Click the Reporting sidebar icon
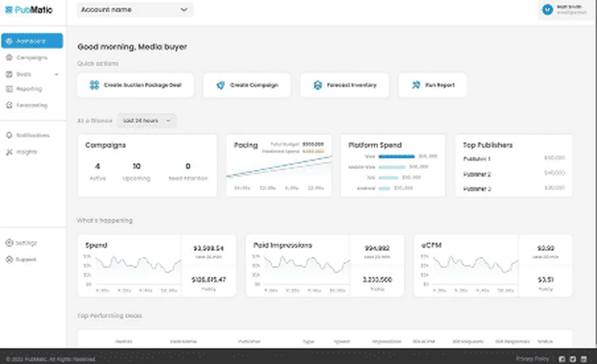 pos(9,89)
